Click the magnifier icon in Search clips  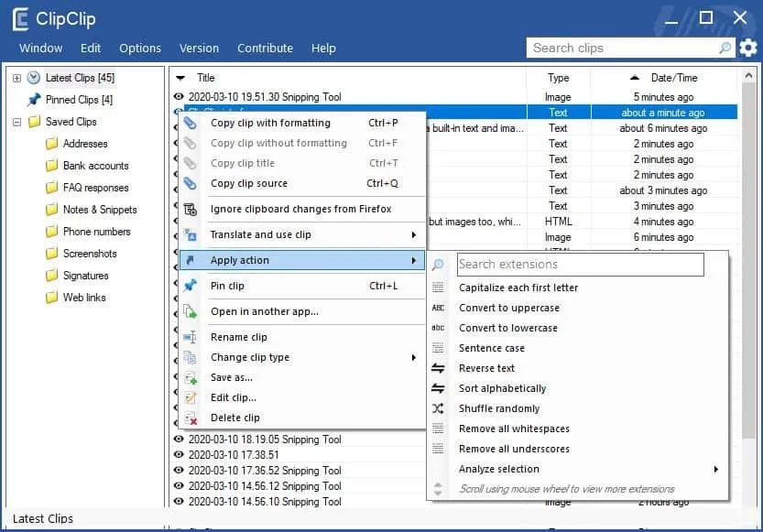point(725,48)
